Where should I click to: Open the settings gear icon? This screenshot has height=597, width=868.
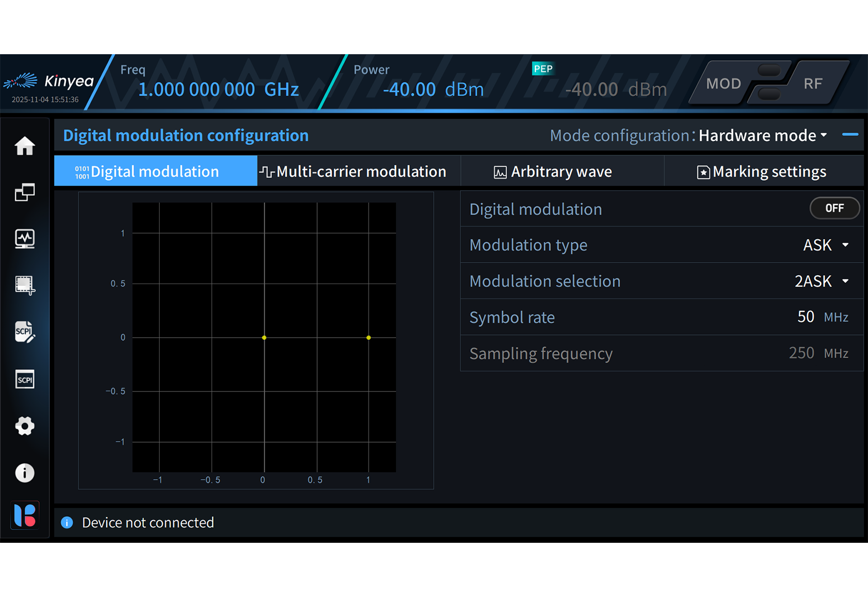25,426
